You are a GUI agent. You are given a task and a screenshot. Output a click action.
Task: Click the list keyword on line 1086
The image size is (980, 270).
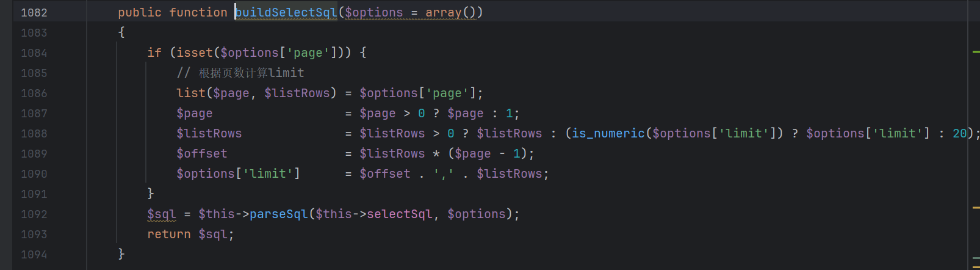coord(191,93)
